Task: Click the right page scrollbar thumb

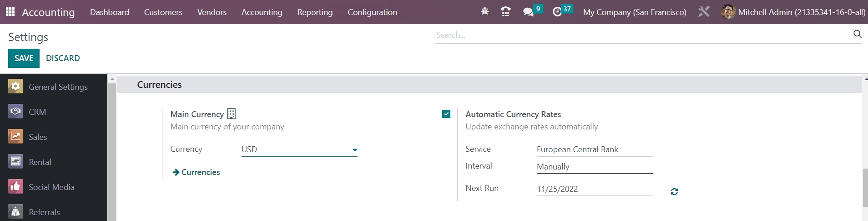Action: (x=865, y=187)
